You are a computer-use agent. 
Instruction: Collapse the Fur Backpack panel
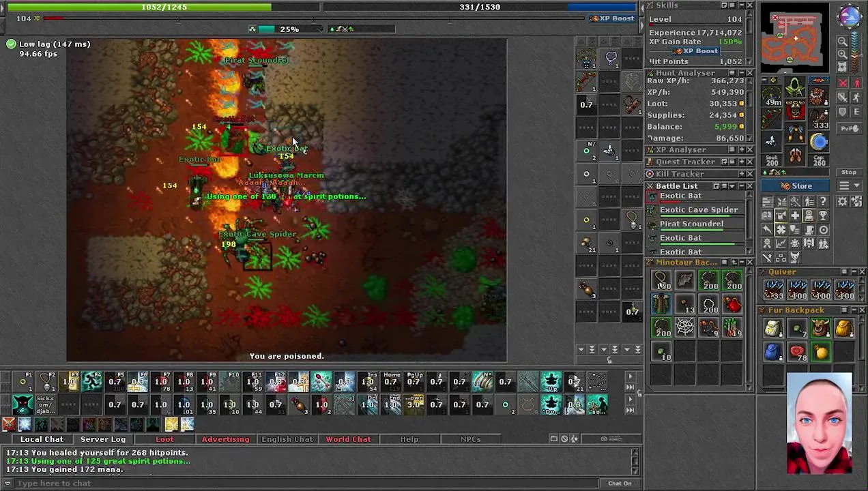853,310
